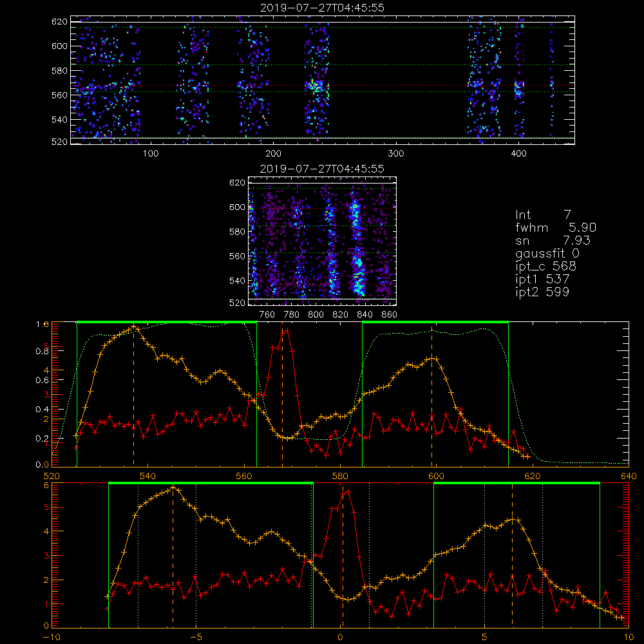Select the 'Int 7' readout line
The width and height of the screenshot is (644, 644).
click(x=543, y=215)
